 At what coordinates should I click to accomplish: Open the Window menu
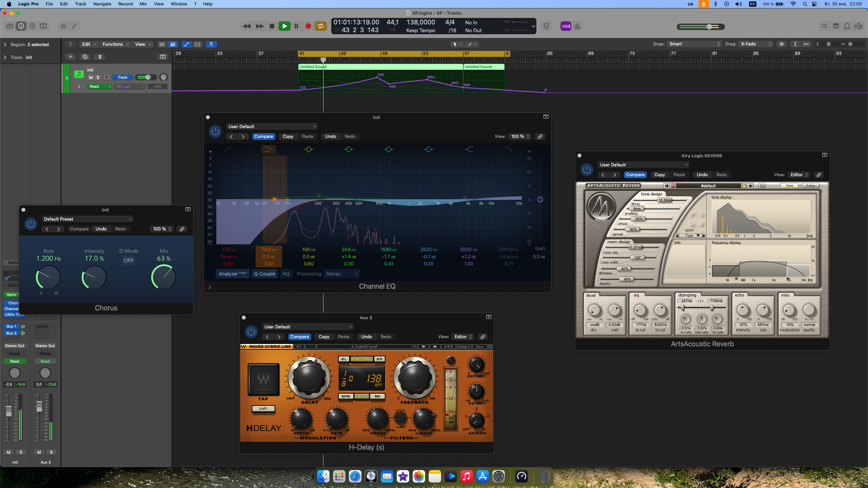coord(179,4)
